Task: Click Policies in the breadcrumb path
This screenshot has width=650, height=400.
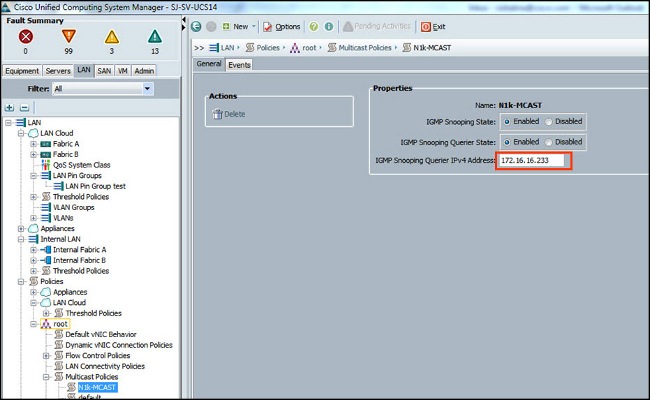Action: [x=267, y=48]
